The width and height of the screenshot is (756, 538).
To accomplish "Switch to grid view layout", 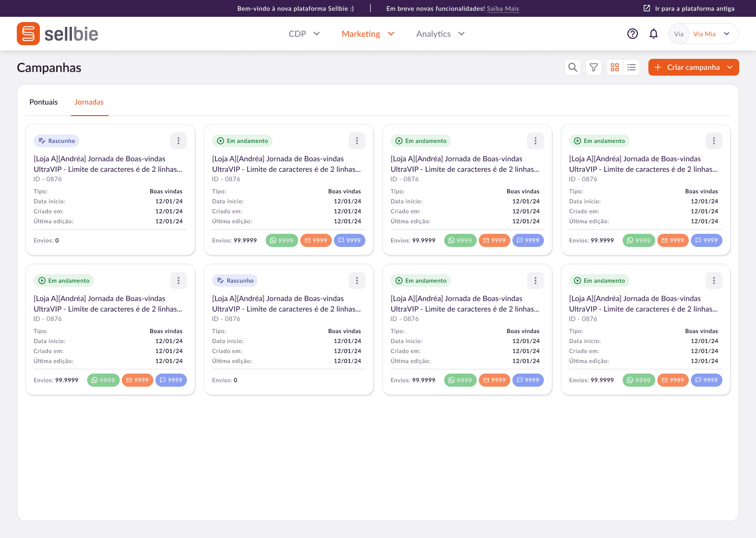I will [615, 67].
